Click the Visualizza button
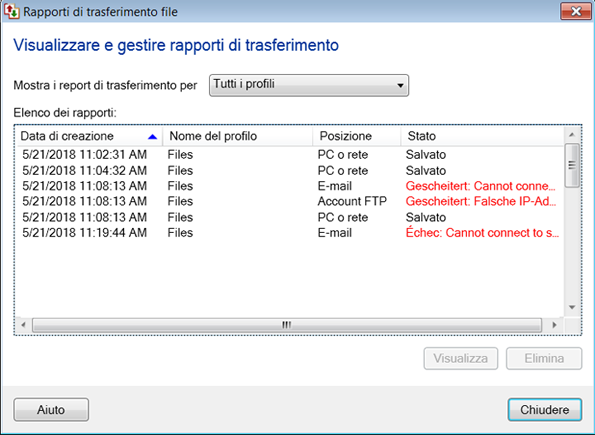This screenshot has width=595, height=435. 461,358
